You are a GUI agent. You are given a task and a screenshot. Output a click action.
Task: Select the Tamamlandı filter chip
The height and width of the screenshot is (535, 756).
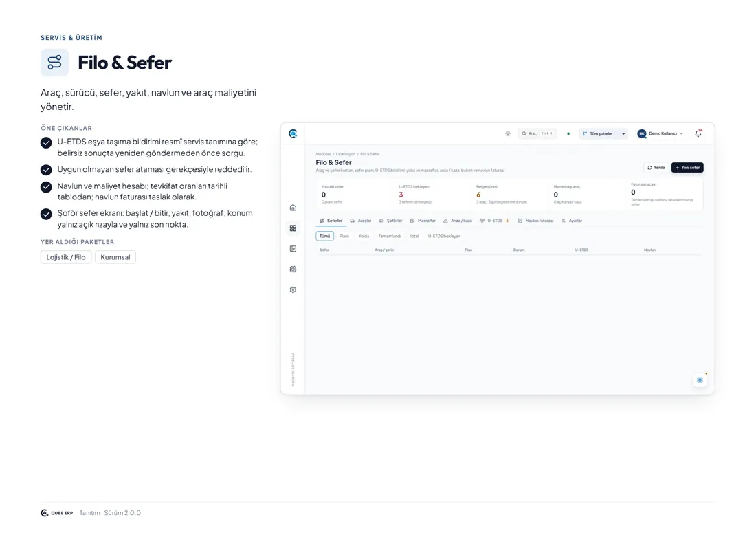(x=390, y=237)
